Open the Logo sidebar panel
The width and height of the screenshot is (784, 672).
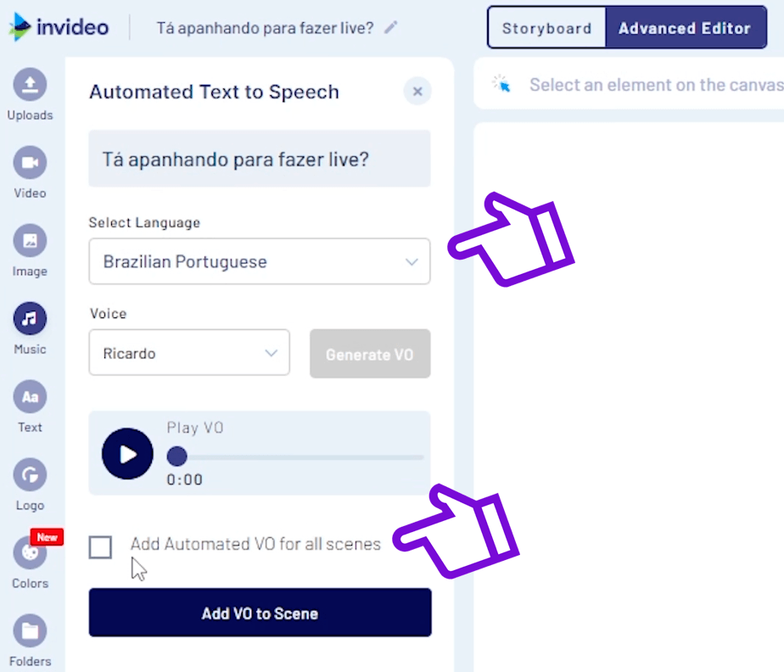coord(30,484)
